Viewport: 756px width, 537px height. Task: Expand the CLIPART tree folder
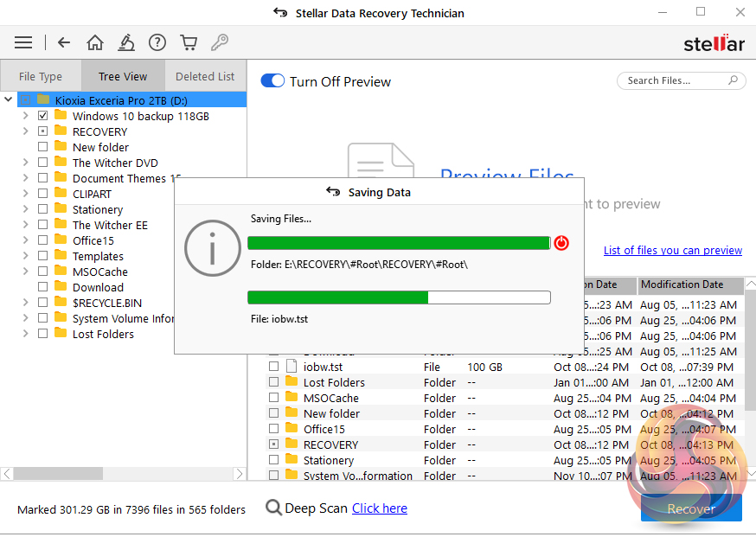[26, 194]
